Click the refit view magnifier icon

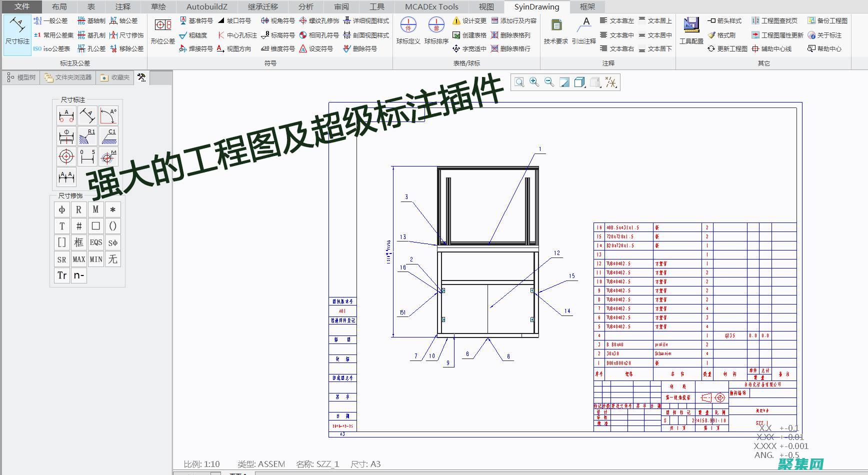point(519,82)
